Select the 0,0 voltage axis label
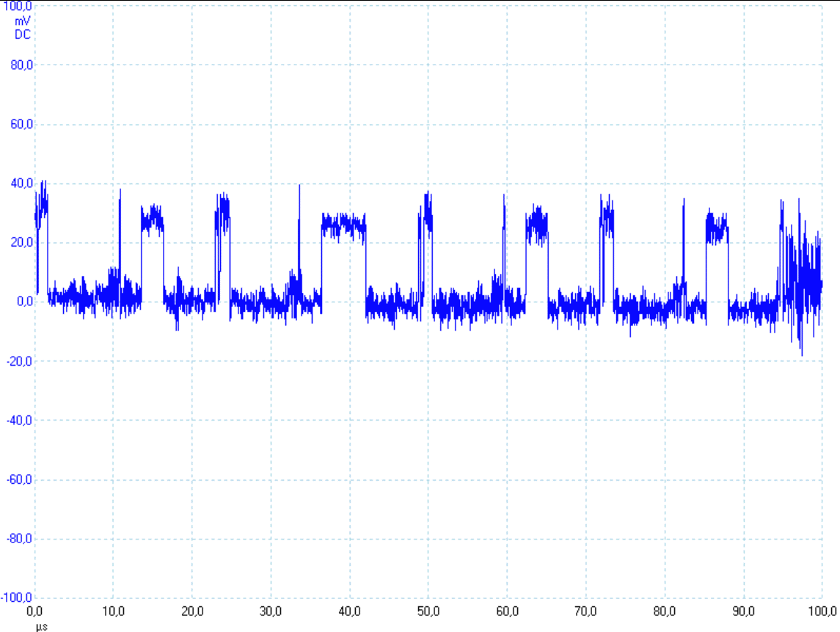Image resolution: width=840 pixels, height=632 pixels. (x=25, y=301)
